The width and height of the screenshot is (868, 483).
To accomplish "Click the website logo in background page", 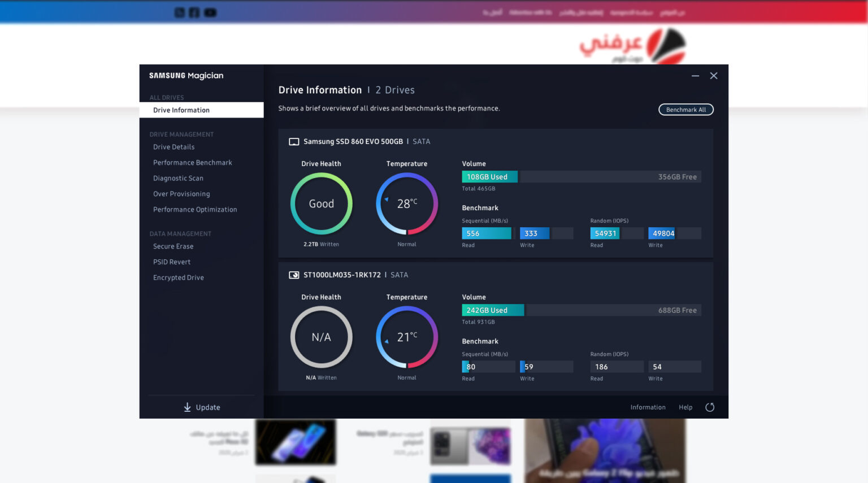I will point(632,46).
